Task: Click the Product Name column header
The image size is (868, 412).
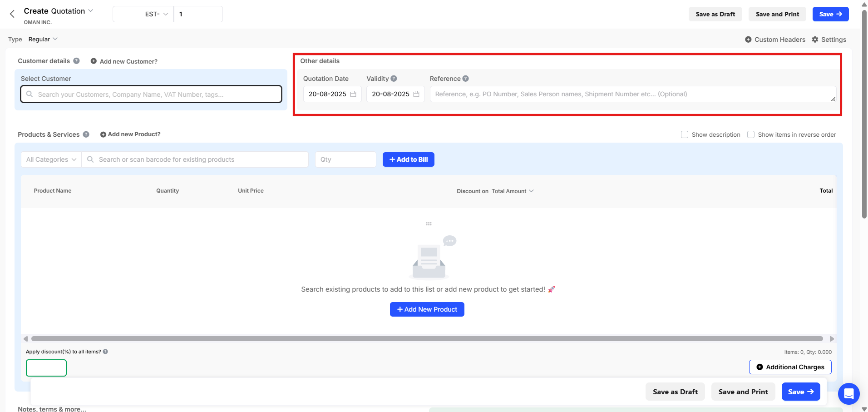Action: (x=53, y=191)
